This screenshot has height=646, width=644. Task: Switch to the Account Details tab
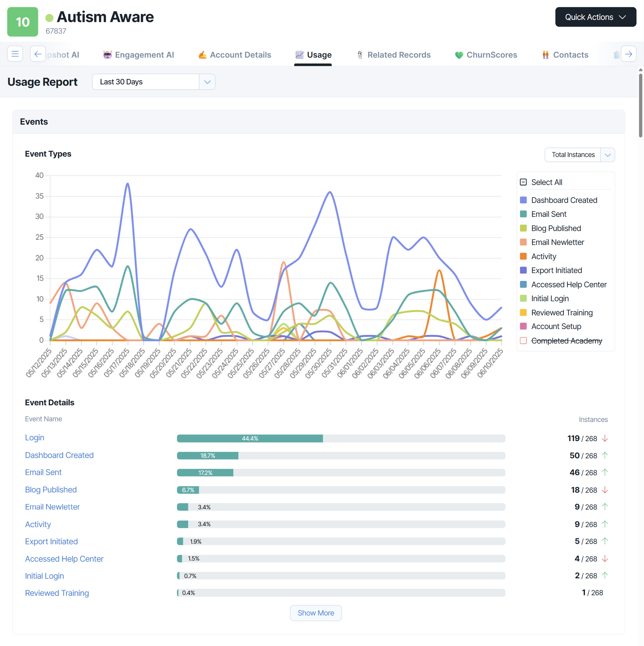tap(240, 55)
